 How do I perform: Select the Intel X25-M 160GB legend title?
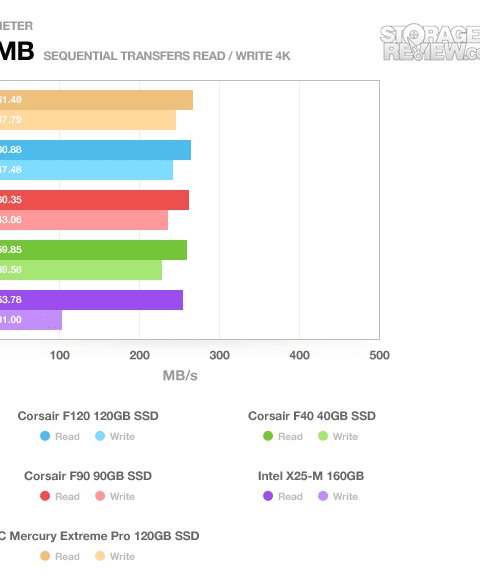coord(311,476)
